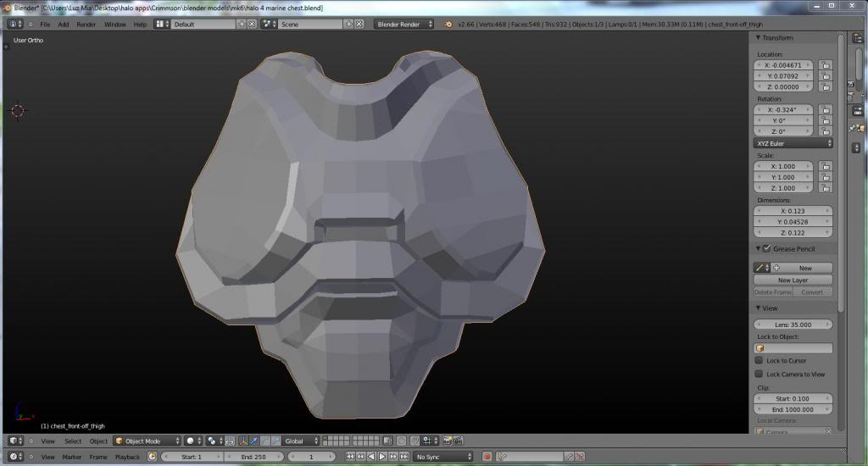The width and height of the screenshot is (868, 466).
Task: Adjust the Lens 35.000 slider
Action: [x=793, y=325]
